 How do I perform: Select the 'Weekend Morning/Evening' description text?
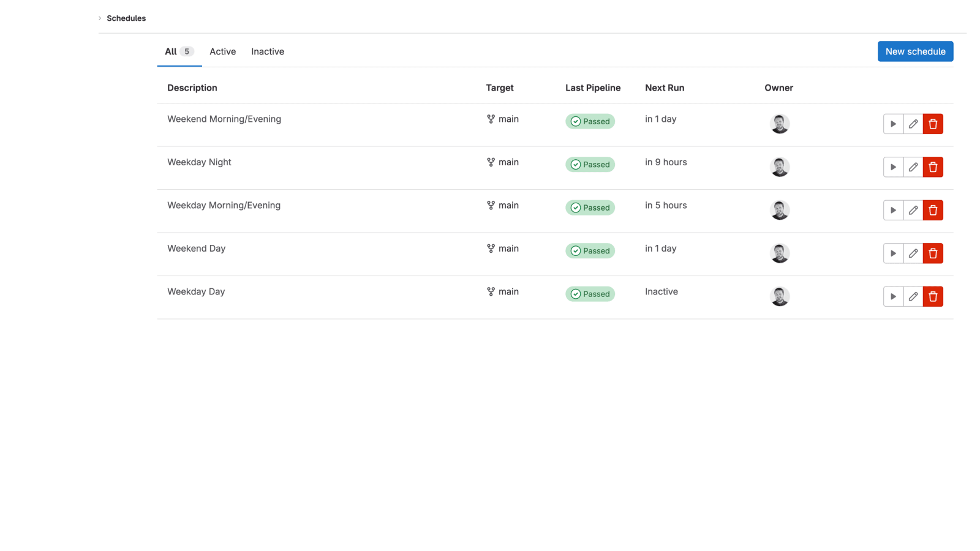pyautogui.click(x=224, y=119)
